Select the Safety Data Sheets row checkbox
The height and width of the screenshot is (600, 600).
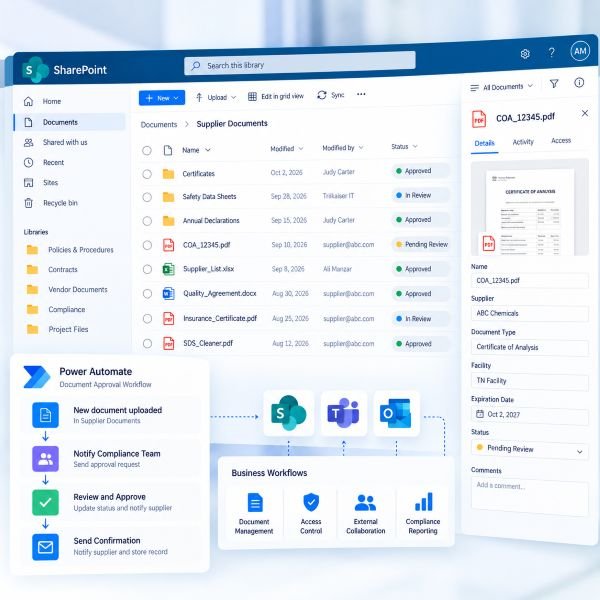point(147,197)
